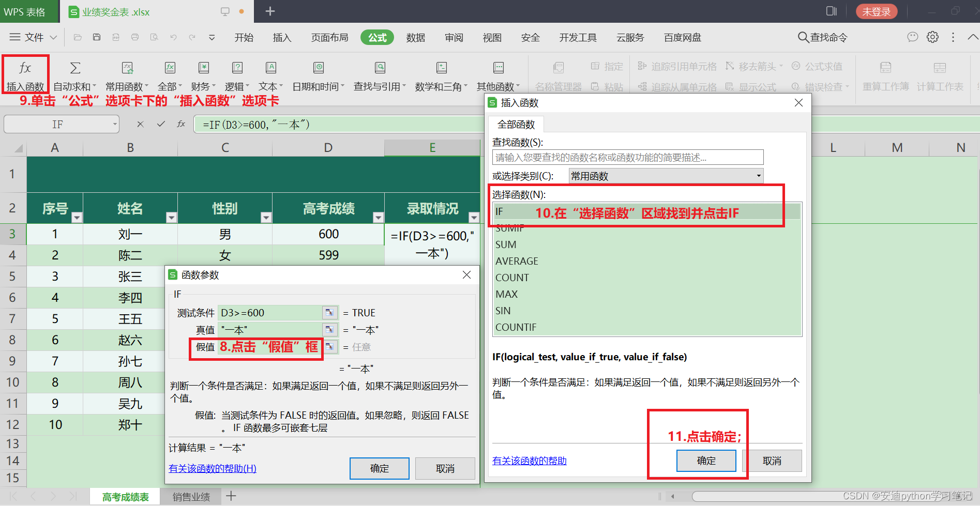Expand the 姓名 column filter dropdown
The width and height of the screenshot is (980, 506).
coord(172,218)
